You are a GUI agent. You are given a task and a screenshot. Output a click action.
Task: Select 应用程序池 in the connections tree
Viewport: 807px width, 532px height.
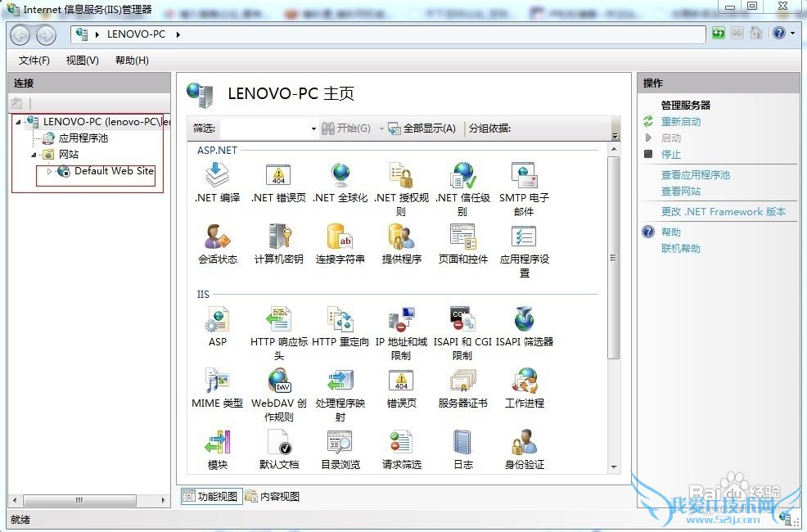click(x=83, y=138)
